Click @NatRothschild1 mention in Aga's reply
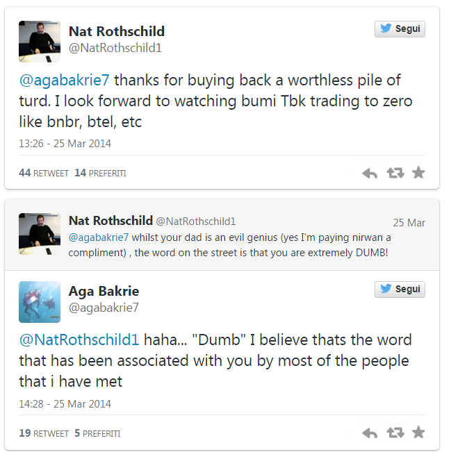Image resolution: width=476 pixels, height=452 pixels. pyautogui.click(x=79, y=340)
